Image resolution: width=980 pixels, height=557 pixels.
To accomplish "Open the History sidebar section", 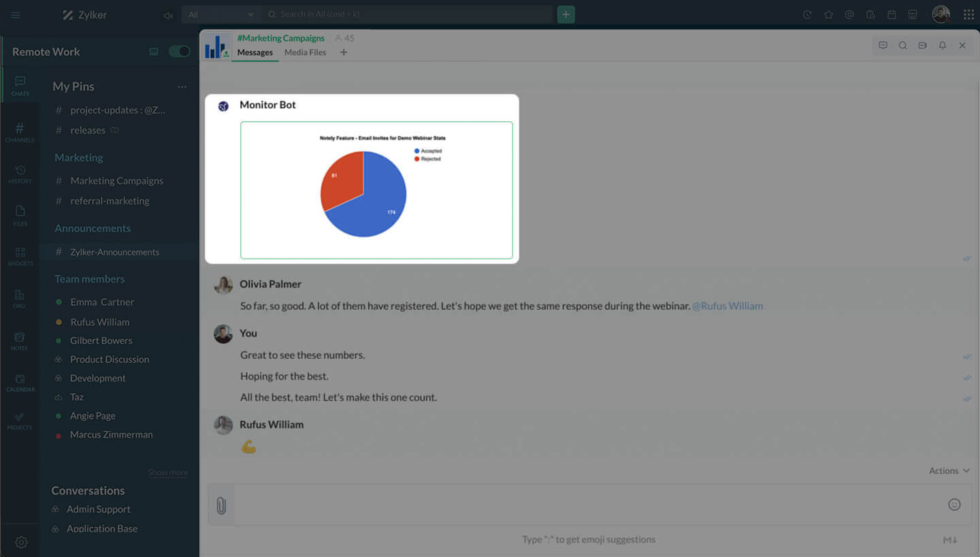I will pyautogui.click(x=20, y=174).
